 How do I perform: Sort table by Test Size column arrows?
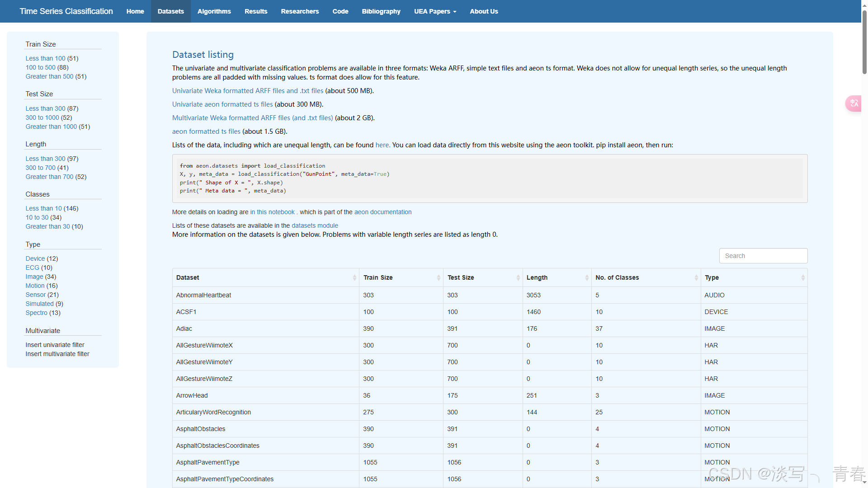point(518,277)
